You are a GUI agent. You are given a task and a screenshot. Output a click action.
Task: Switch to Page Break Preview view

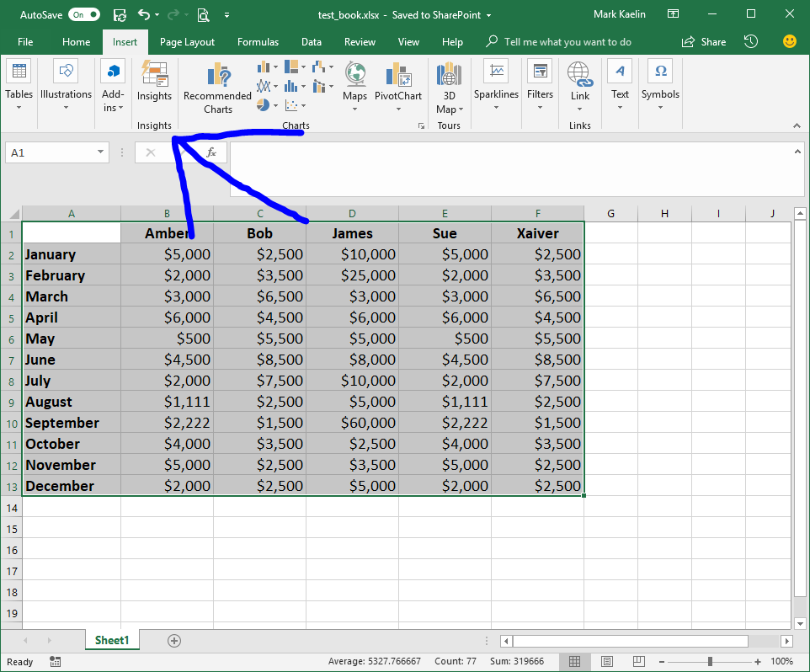coord(639,661)
